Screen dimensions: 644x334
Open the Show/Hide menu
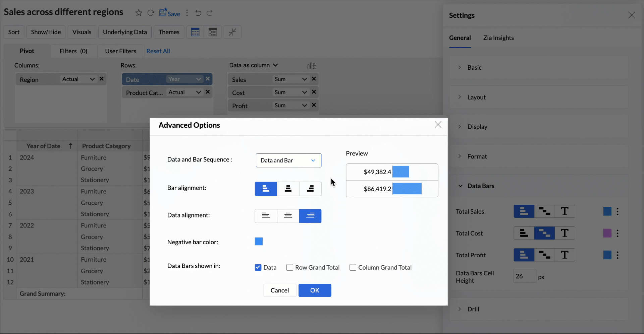pos(46,32)
